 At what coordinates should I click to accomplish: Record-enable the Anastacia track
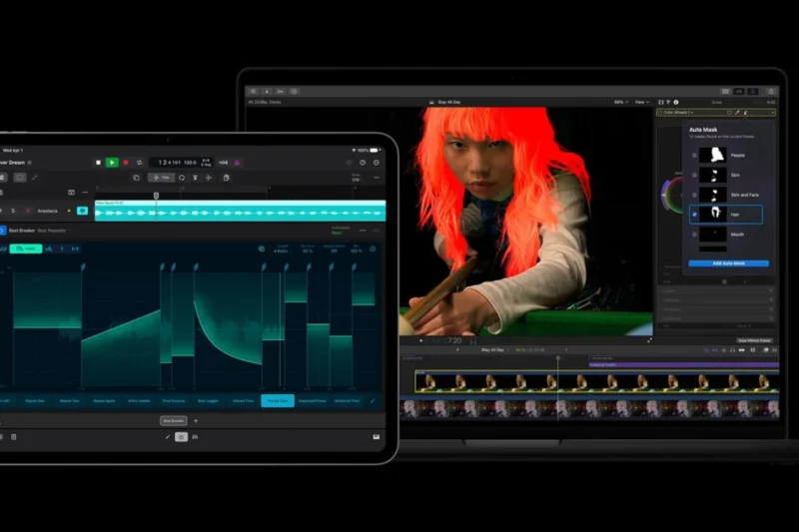pyautogui.click(x=28, y=211)
